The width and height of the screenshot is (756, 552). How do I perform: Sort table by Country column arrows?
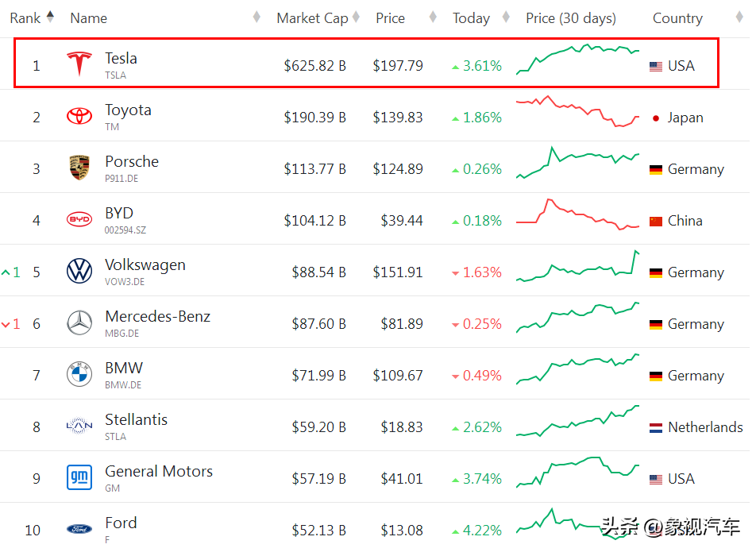[739, 17]
